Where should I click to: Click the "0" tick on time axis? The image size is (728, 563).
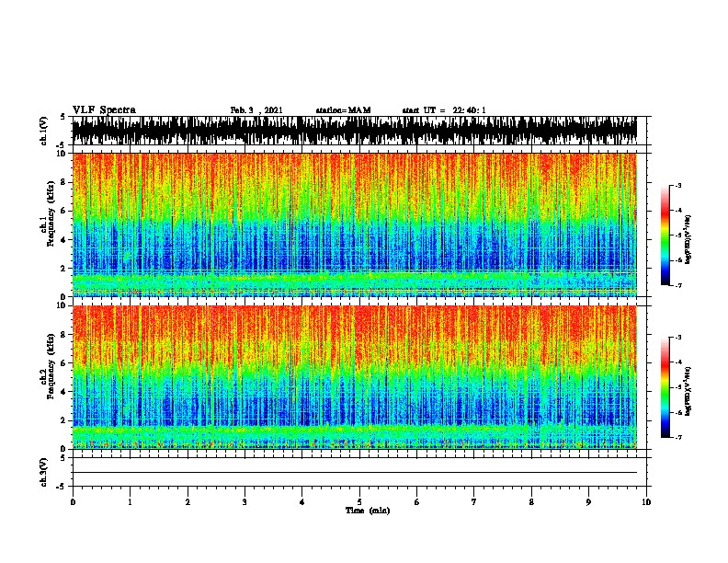click(x=73, y=502)
